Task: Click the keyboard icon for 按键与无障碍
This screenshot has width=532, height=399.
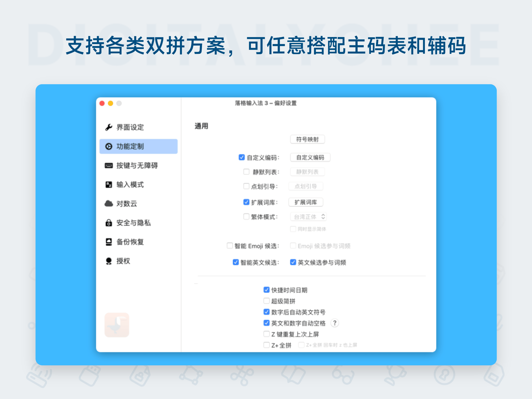Action: pos(109,165)
